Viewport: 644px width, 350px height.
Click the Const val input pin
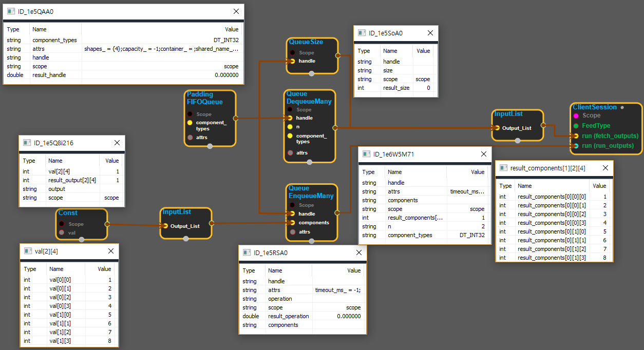pyautogui.click(x=62, y=232)
